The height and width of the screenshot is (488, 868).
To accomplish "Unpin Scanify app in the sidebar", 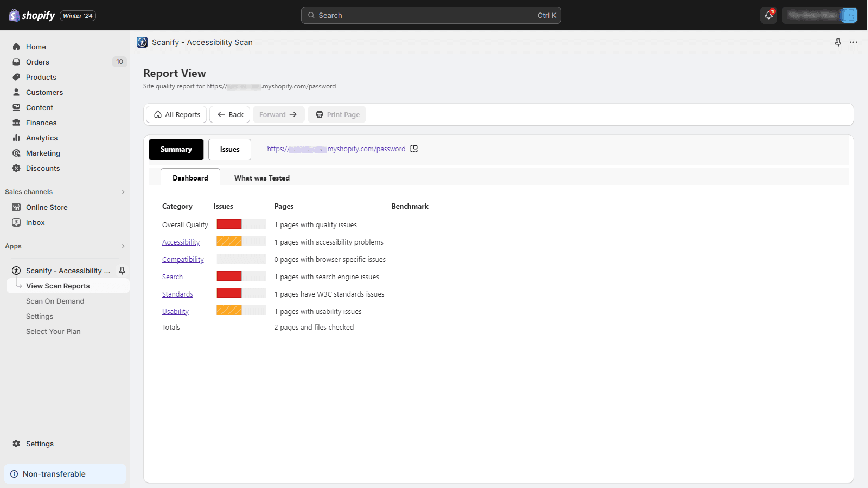I will tap(122, 271).
